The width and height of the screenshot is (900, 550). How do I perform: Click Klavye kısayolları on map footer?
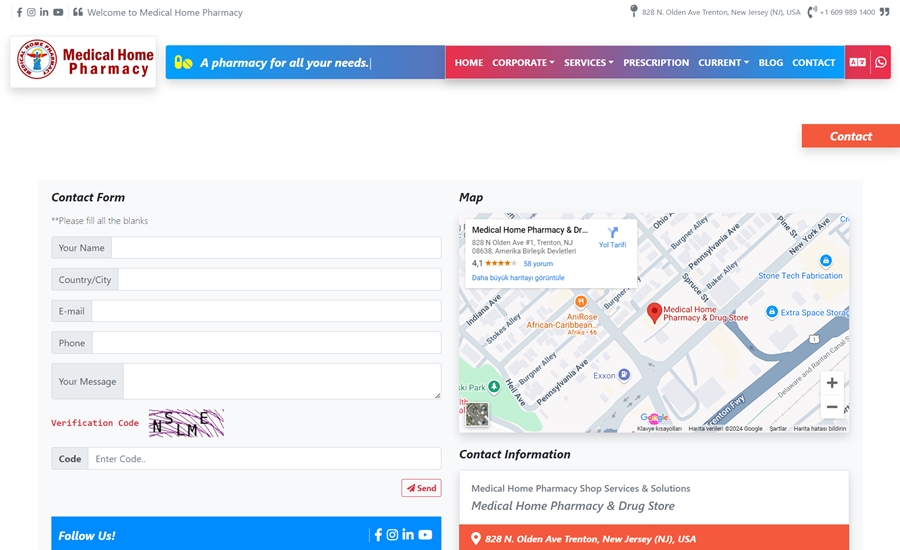(659, 428)
